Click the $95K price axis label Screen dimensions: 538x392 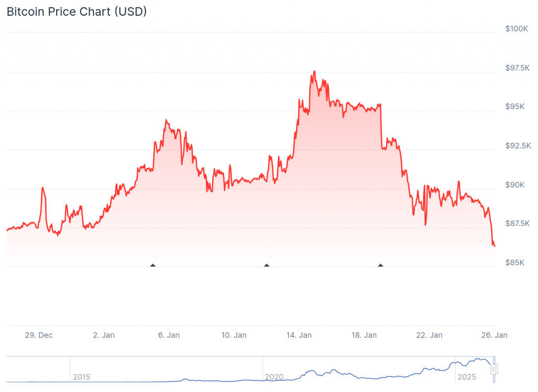516,107
